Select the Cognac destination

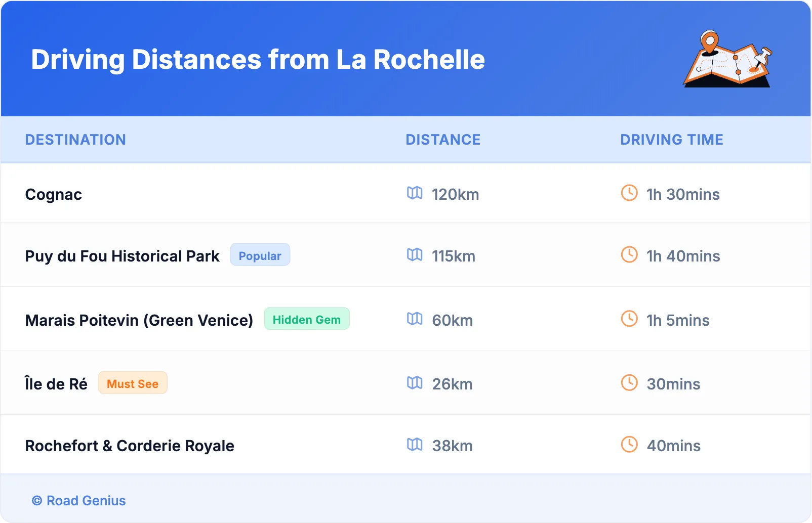[54, 195]
